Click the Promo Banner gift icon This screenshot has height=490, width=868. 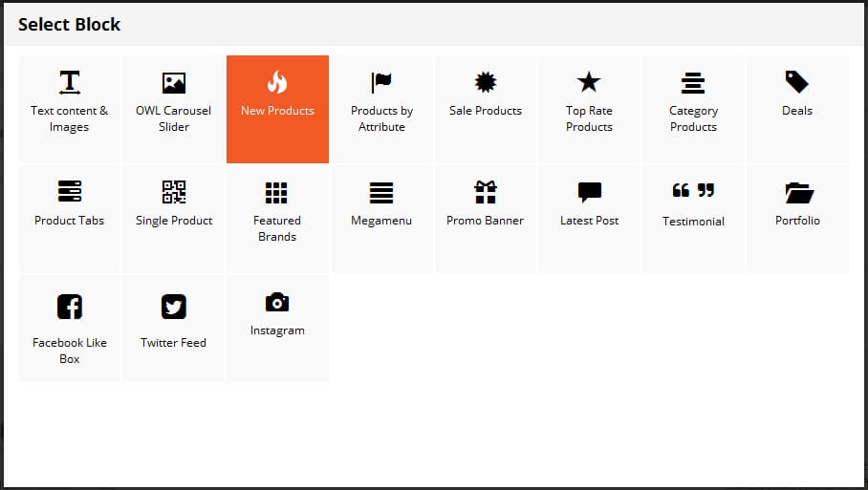coord(486,192)
